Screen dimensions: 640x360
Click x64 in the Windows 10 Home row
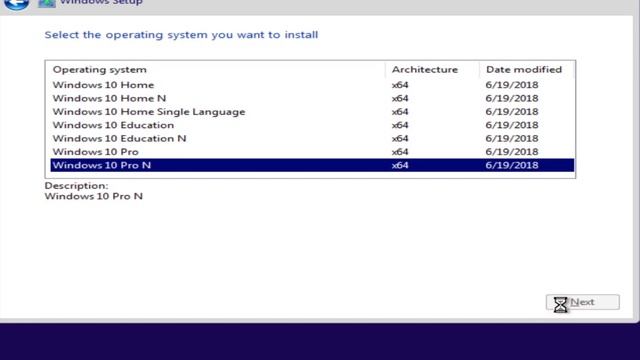coord(400,85)
